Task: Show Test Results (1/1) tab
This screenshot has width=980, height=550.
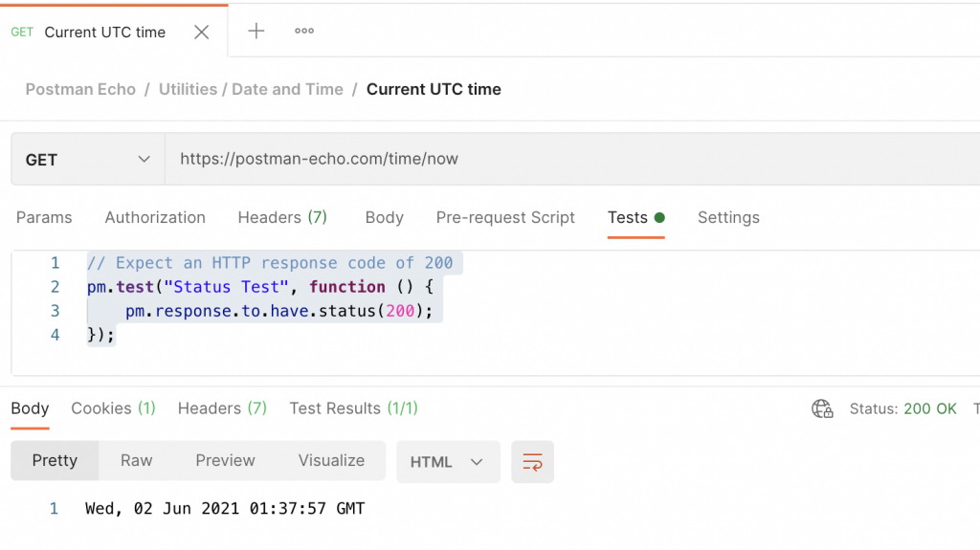Action: point(353,408)
